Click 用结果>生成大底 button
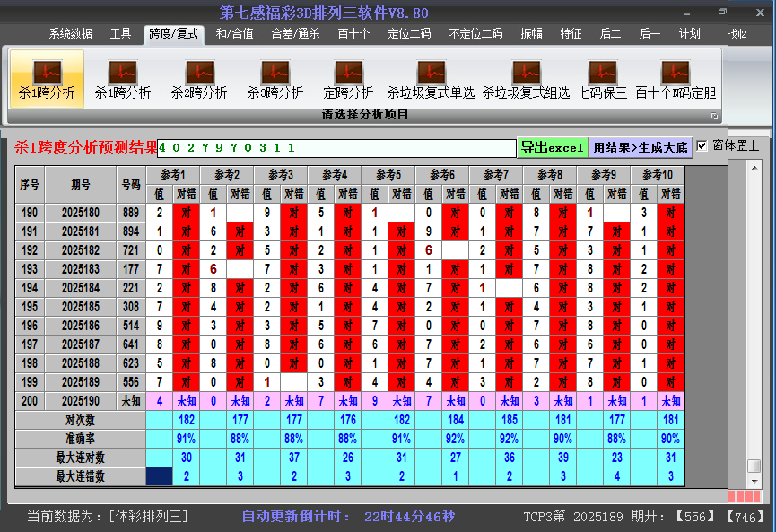The height and width of the screenshot is (532, 776). (x=641, y=147)
